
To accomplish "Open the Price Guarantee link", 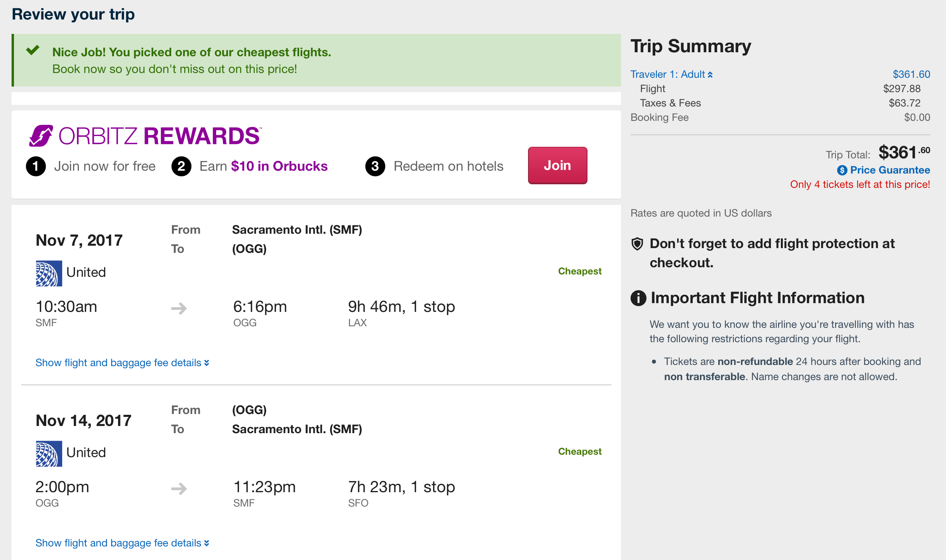I will click(x=889, y=170).
